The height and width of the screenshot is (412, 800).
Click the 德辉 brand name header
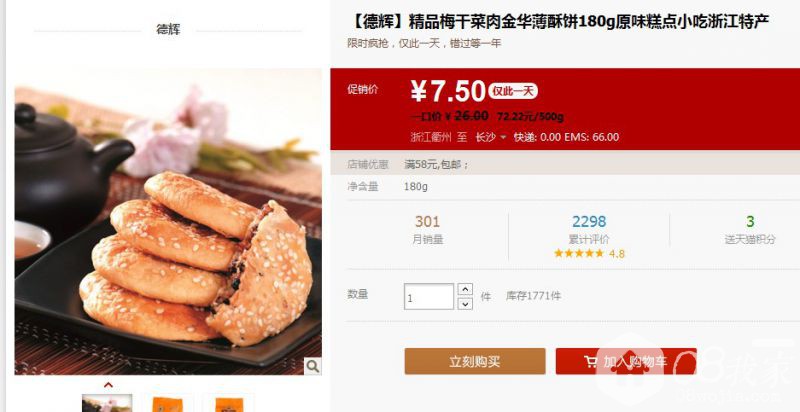tap(168, 30)
